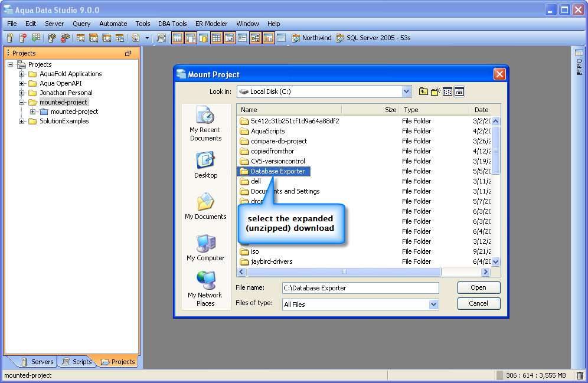
Task: Select SolutionExamples in the Projects tree
Action: (64, 121)
